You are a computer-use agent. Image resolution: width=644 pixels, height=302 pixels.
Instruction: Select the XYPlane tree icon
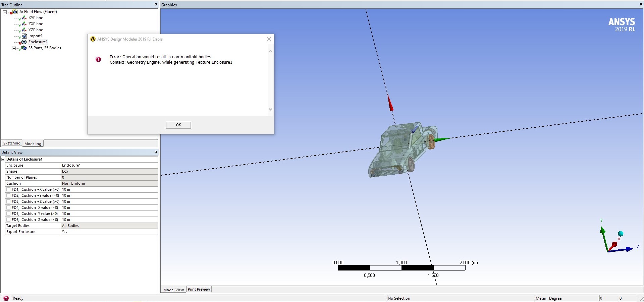coord(24,18)
